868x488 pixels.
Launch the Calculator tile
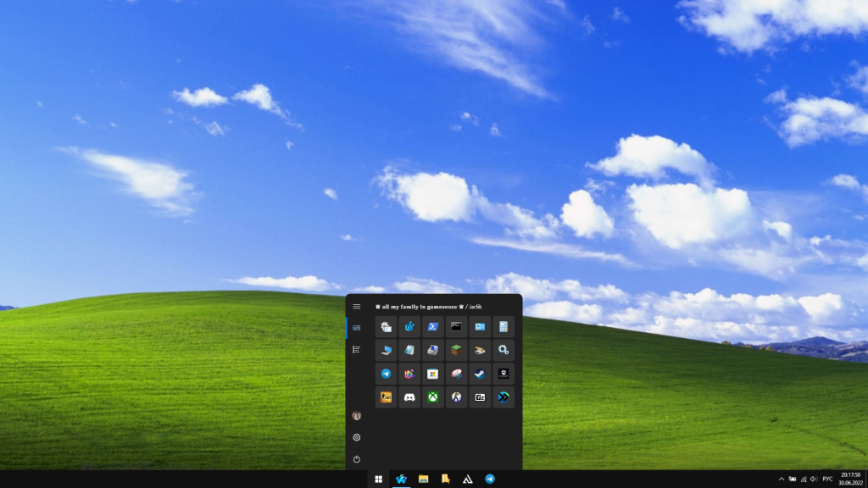pyautogui.click(x=504, y=327)
